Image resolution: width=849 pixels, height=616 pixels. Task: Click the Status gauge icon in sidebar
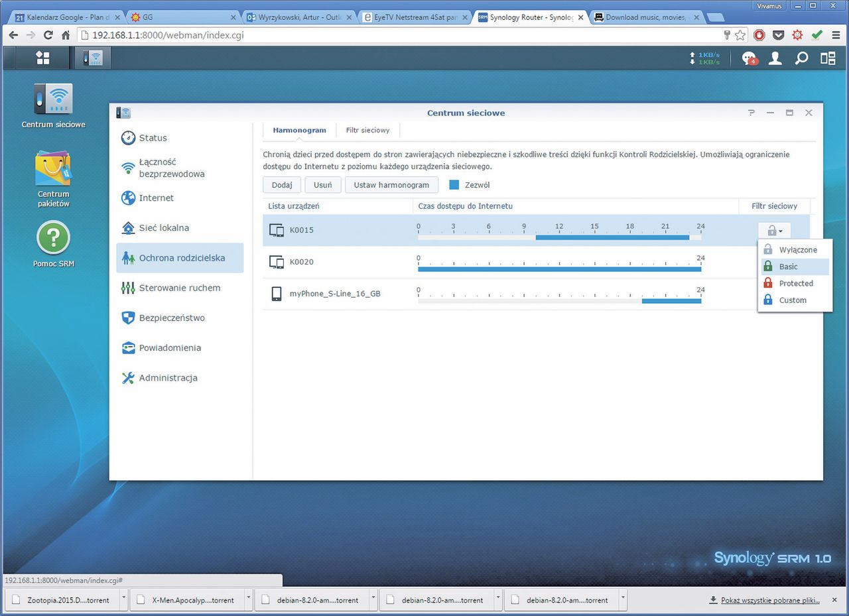(128, 138)
